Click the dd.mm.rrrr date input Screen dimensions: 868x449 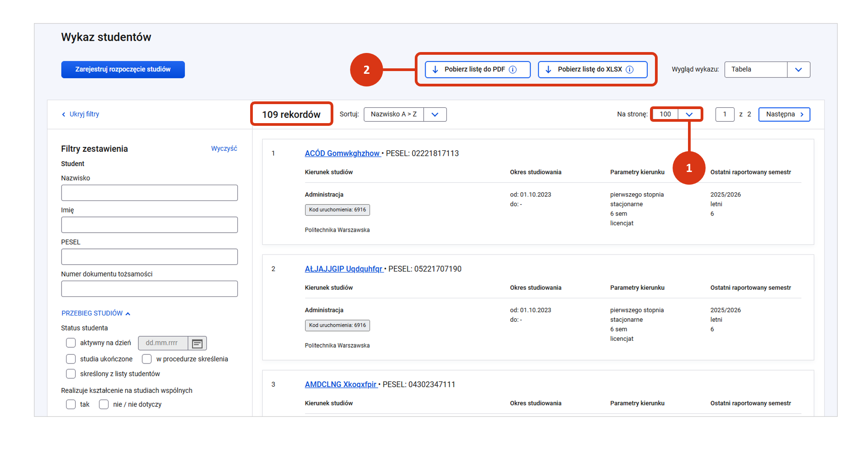(x=163, y=343)
